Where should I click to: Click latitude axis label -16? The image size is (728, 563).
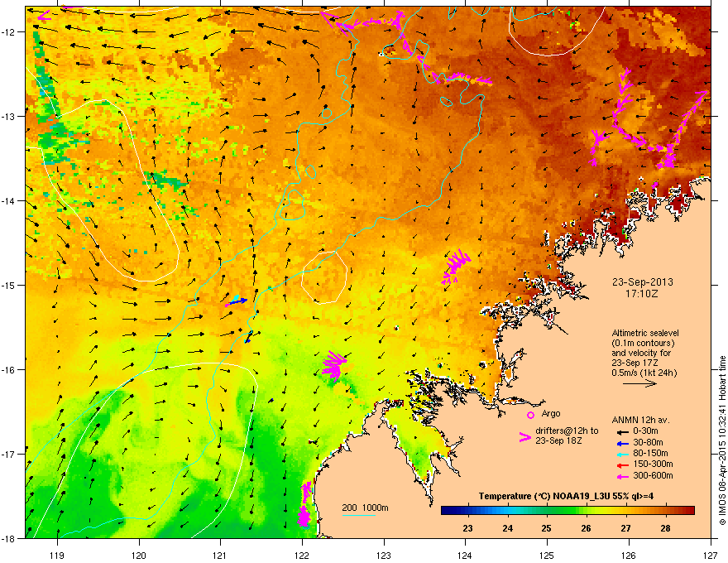[8, 370]
